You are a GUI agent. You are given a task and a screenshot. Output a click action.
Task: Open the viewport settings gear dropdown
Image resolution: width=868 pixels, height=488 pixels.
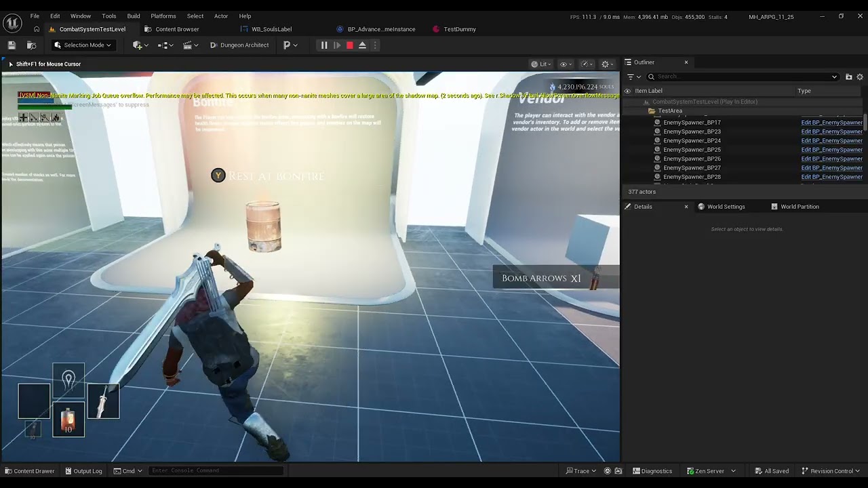click(608, 64)
